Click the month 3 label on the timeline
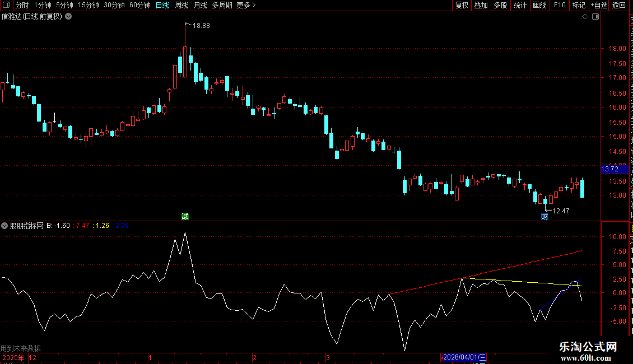Screen dimensions: 633x364 328,357
